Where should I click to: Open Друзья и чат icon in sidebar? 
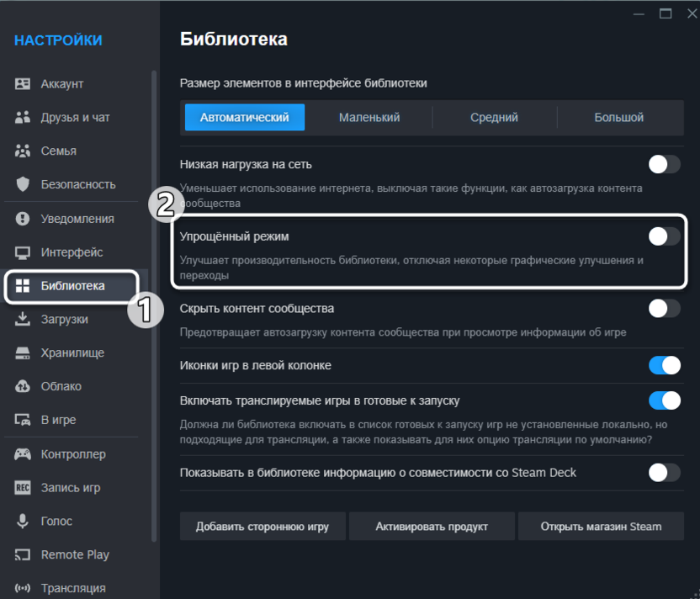[x=23, y=118]
